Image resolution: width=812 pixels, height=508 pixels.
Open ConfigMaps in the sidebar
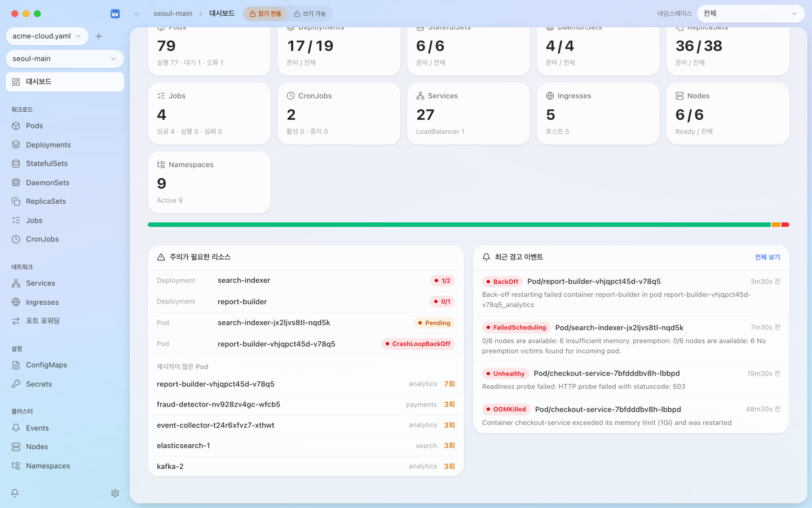tap(65, 365)
